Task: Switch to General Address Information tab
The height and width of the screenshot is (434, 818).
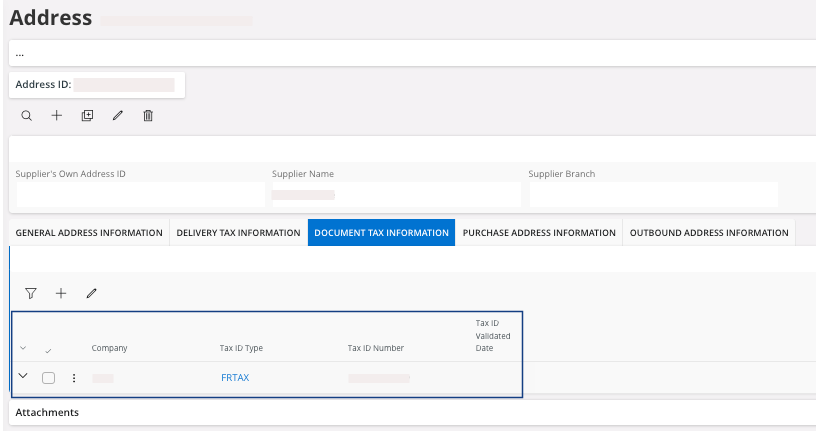Action: pyautogui.click(x=89, y=233)
